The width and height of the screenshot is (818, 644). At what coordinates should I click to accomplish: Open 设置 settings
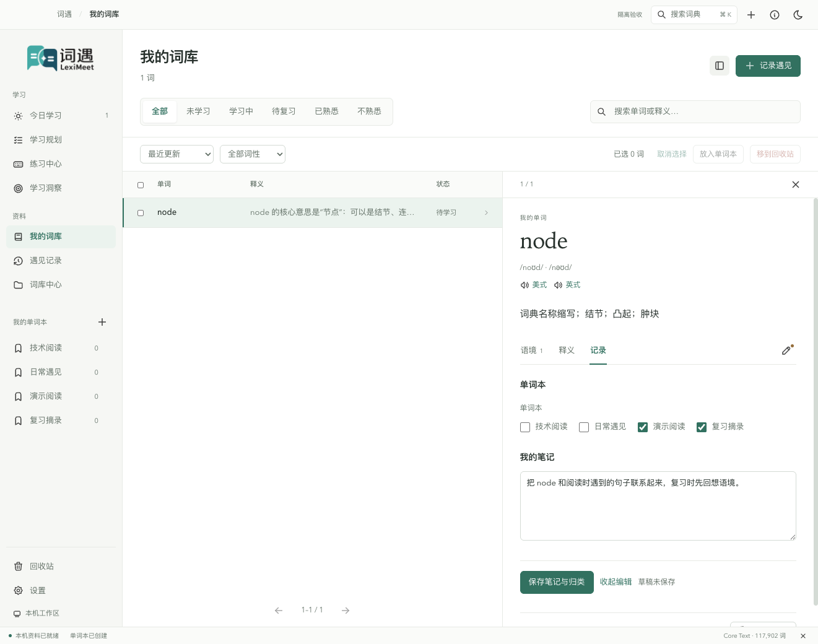tap(61, 591)
